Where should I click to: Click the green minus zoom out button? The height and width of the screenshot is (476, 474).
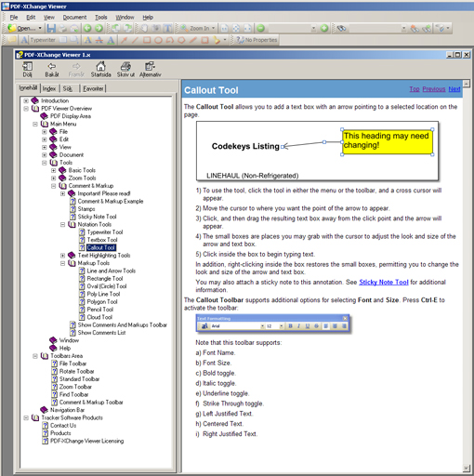pyautogui.click(x=261, y=29)
